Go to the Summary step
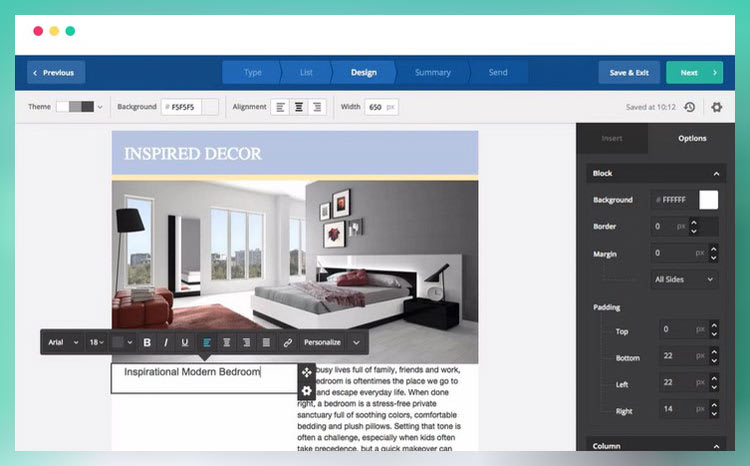 coord(432,72)
